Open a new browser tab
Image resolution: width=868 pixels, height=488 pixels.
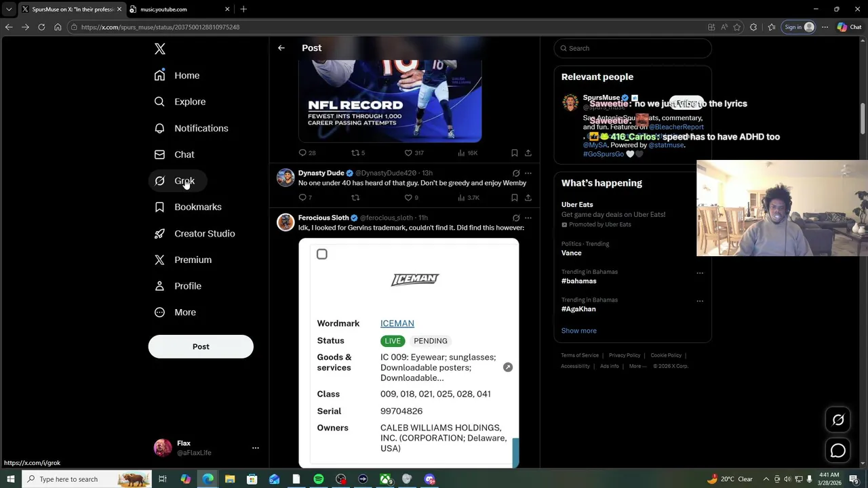tap(243, 9)
